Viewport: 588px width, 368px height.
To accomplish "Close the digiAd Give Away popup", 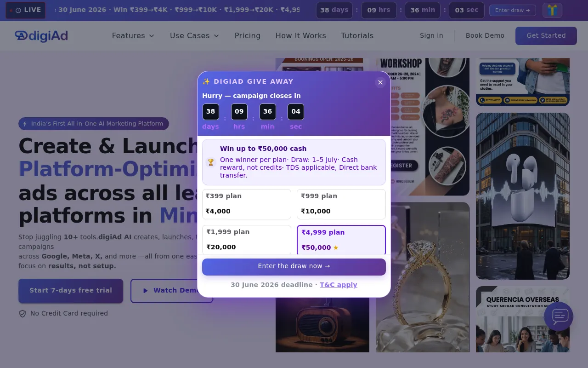I will [380, 82].
